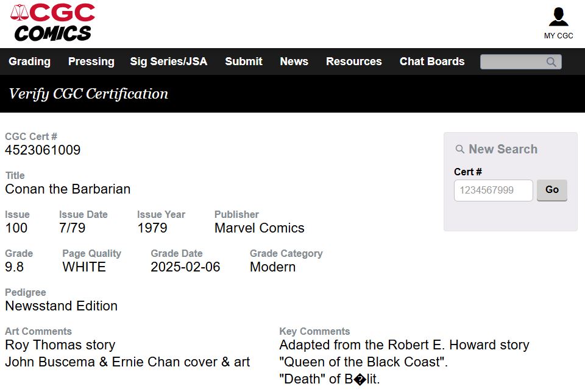This screenshot has height=392, width=585.
Task: Open the Submit menu item
Action: (244, 61)
